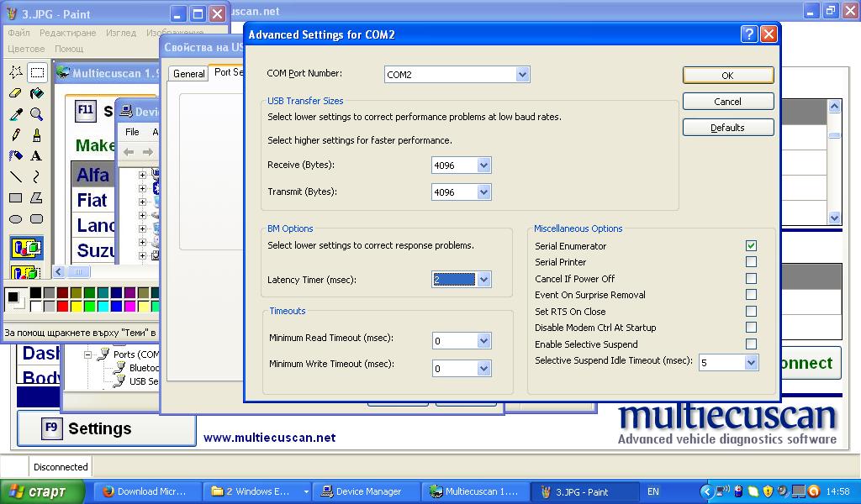Screen dimensions: 861x504
Task: Open the Transmit (Bytes) dropdown
Action: [x=483, y=192]
